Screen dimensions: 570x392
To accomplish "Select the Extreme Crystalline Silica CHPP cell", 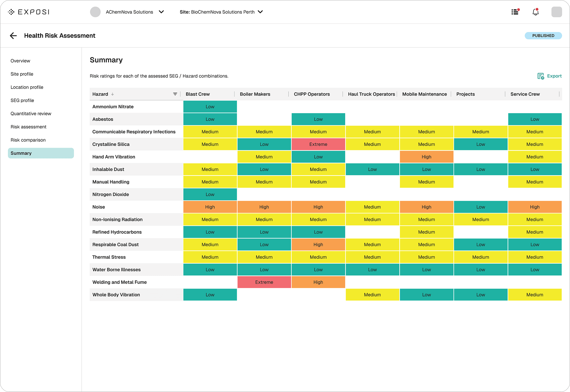I will tap(318, 144).
